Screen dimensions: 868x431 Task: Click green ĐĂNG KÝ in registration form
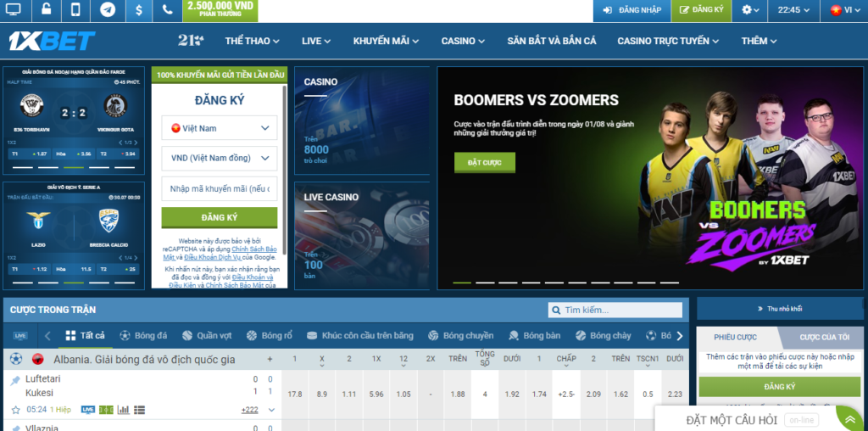click(x=220, y=217)
